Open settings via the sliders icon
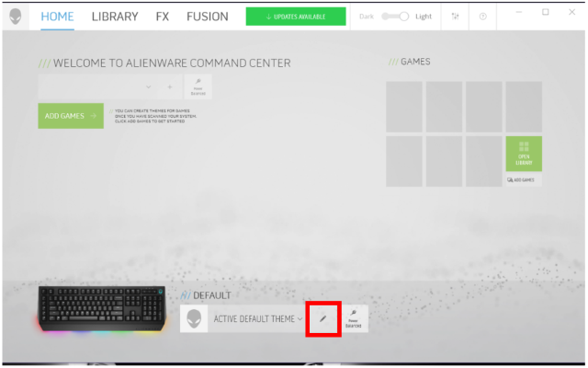The height and width of the screenshot is (368, 588). tap(455, 17)
